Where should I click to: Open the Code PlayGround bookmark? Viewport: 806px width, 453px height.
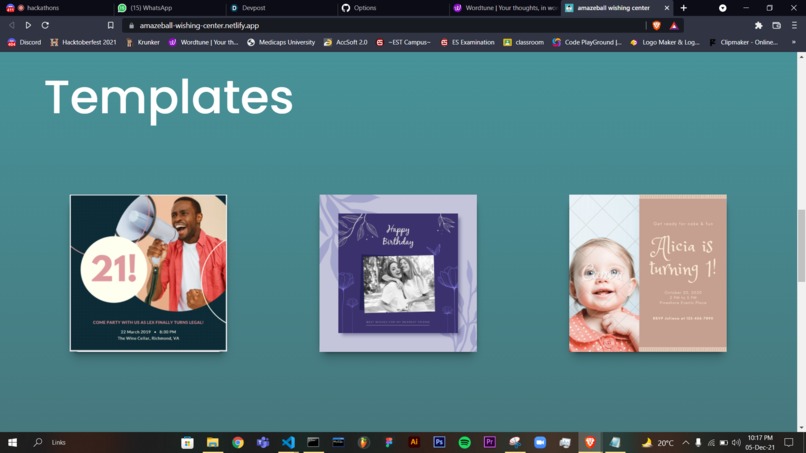tap(587, 42)
